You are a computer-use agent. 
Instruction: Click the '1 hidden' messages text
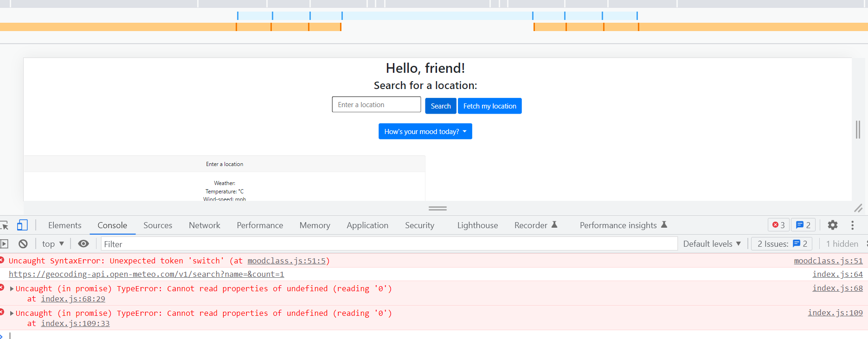pos(842,244)
